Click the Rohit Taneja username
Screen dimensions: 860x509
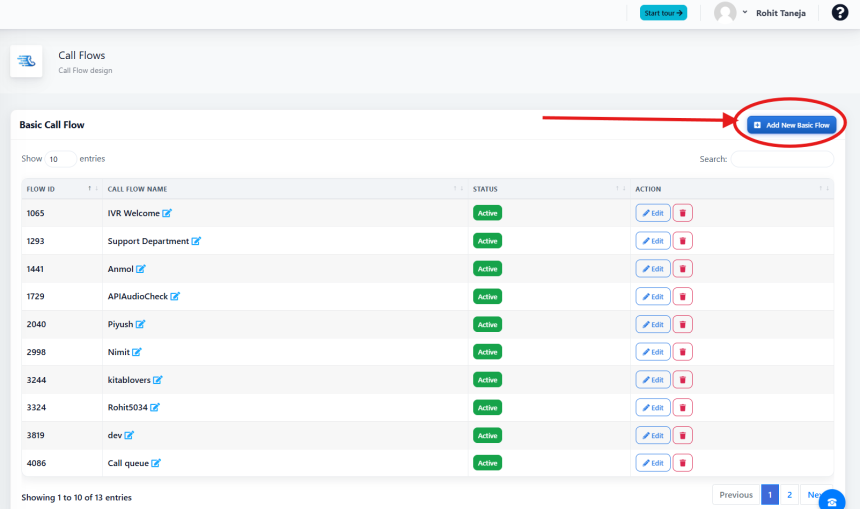[x=780, y=13]
